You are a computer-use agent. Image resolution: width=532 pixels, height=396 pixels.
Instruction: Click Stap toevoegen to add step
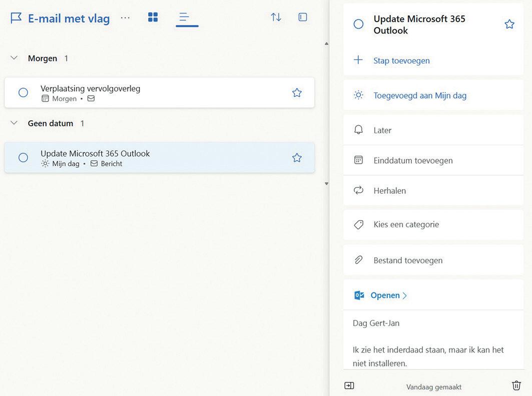click(x=401, y=61)
